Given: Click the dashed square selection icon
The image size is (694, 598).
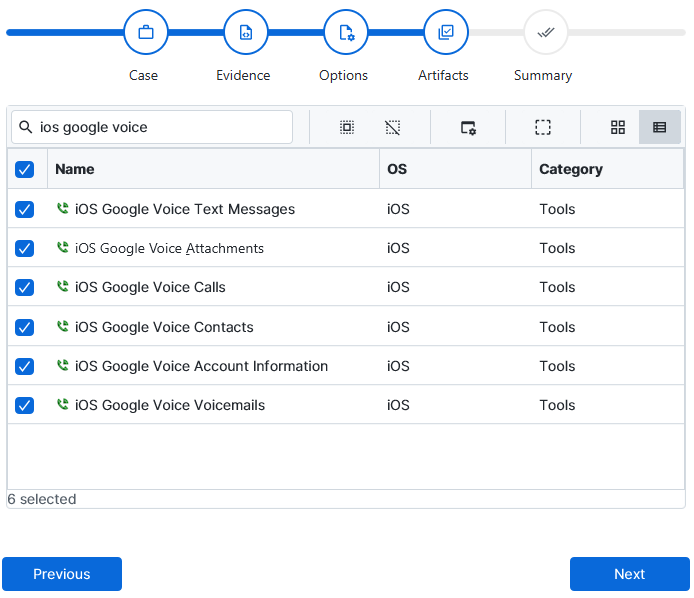Looking at the screenshot, I should (543, 127).
